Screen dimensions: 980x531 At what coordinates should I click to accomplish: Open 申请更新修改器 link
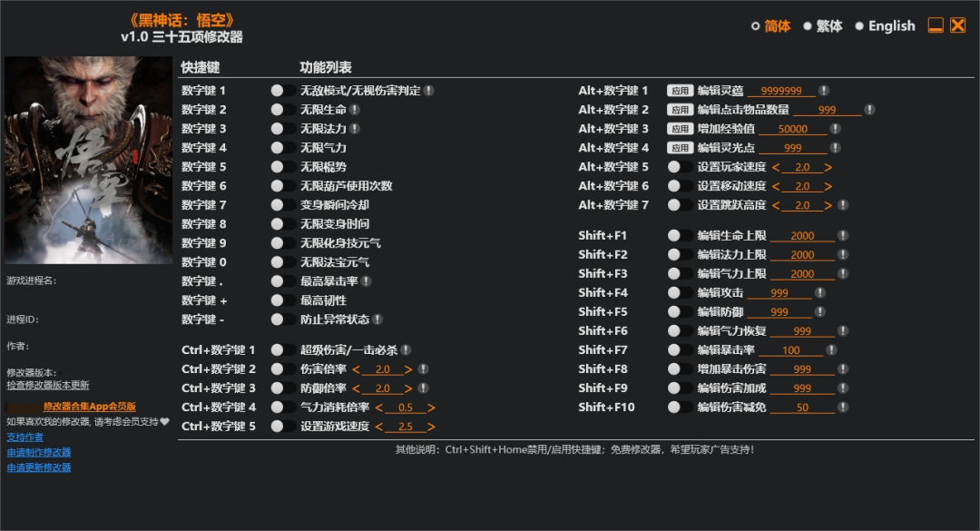point(39,467)
